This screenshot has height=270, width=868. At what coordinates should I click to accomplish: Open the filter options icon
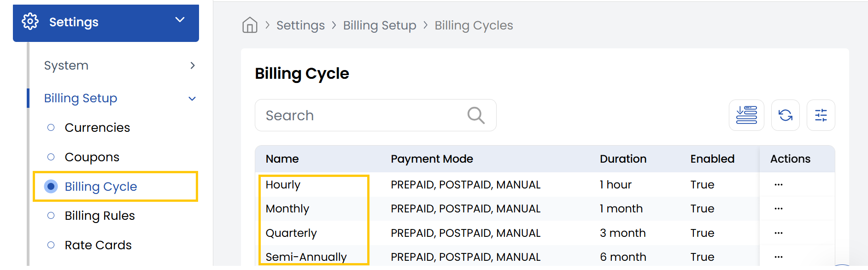pos(821,115)
